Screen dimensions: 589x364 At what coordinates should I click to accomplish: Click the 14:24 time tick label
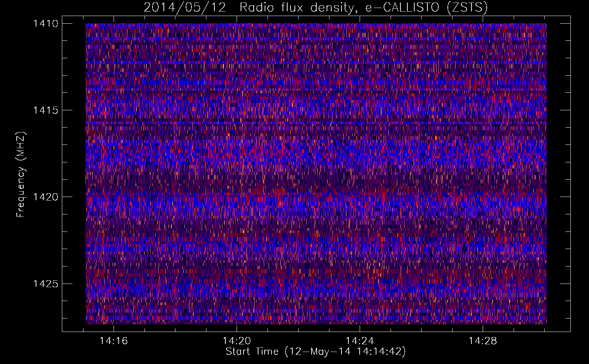[x=360, y=341]
